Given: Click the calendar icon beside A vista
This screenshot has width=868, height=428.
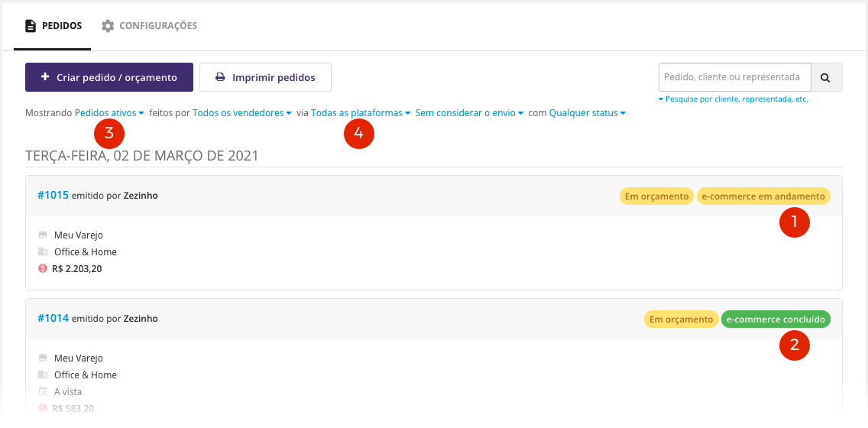Looking at the screenshot, I should click(43, 391).
